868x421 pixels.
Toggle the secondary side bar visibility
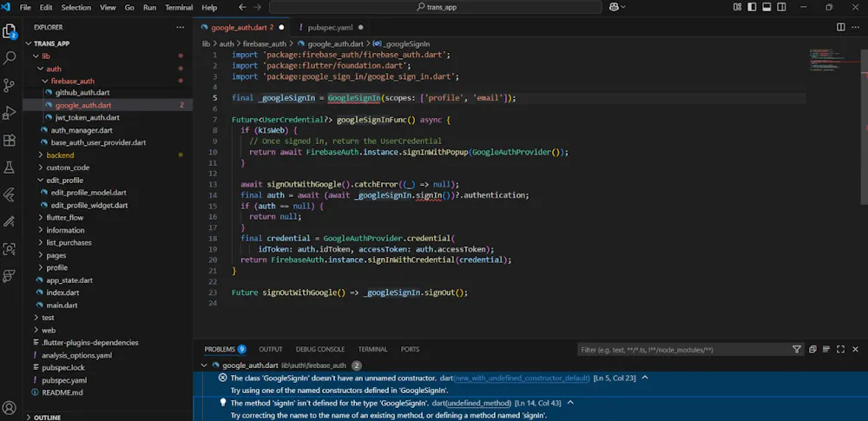tap(783, 7)
